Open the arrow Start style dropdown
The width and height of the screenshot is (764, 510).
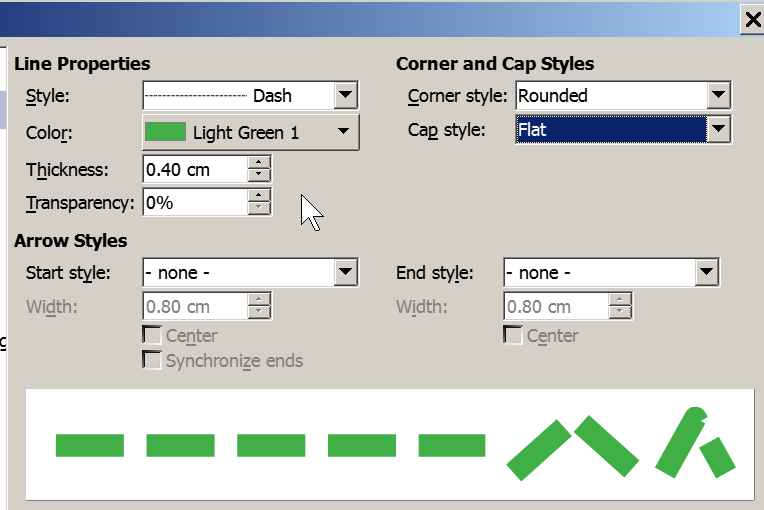tap(345, 272)
